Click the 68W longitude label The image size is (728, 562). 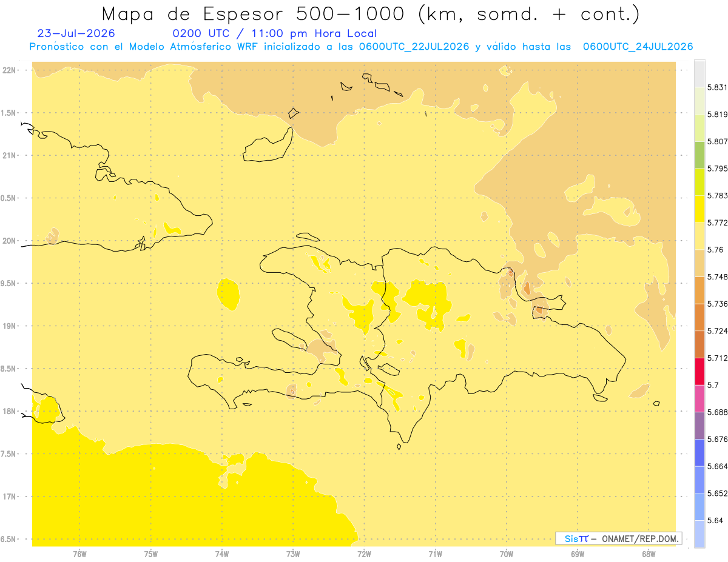pyautogui.click(x=649, y=554)
